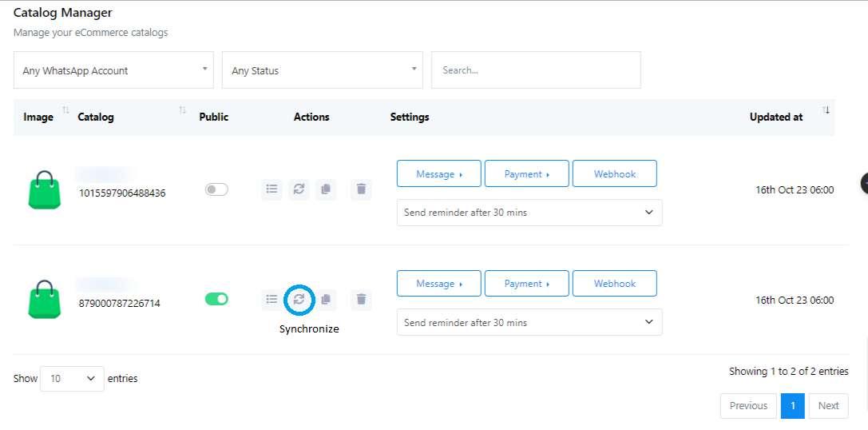
Task: Open Payment menu for catalog 879000787226714
Action: [526, 283]
